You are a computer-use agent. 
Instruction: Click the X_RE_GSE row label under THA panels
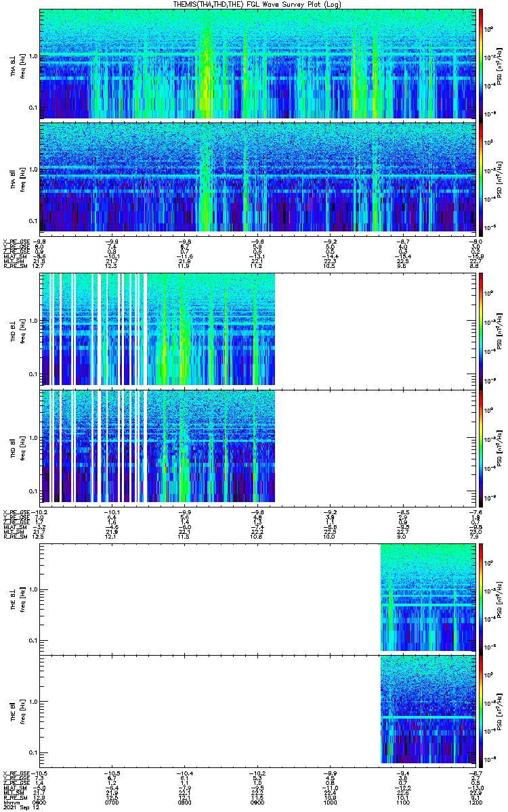[x=16, y=241]
